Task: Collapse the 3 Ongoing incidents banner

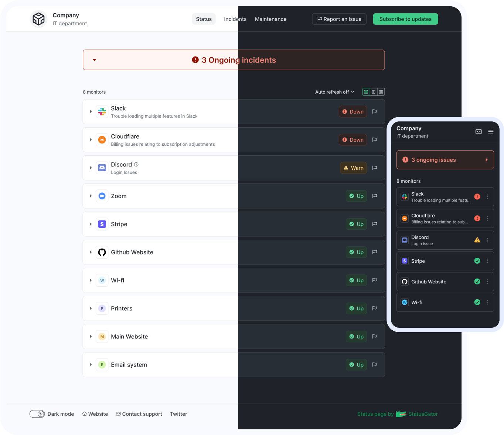Action: coord(95,60)
